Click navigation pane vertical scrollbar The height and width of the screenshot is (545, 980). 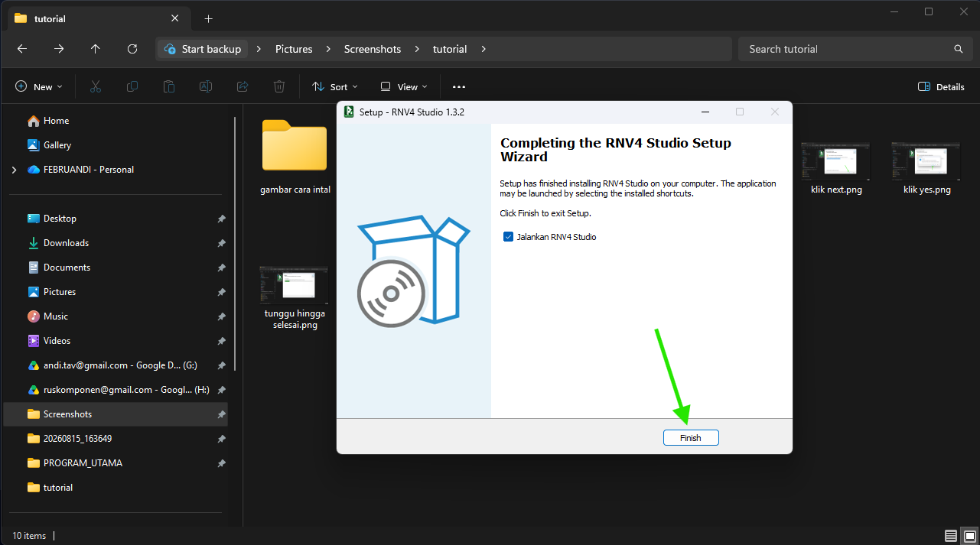click(x=235, y=243)
